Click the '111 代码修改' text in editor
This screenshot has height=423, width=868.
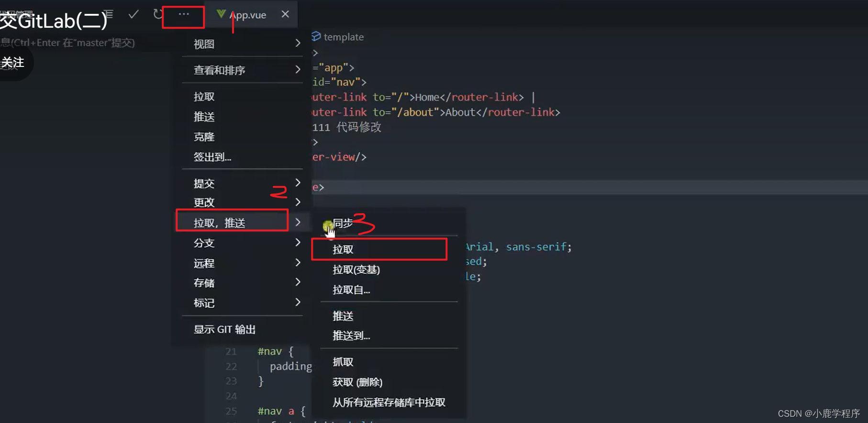[x=347, y=127]
